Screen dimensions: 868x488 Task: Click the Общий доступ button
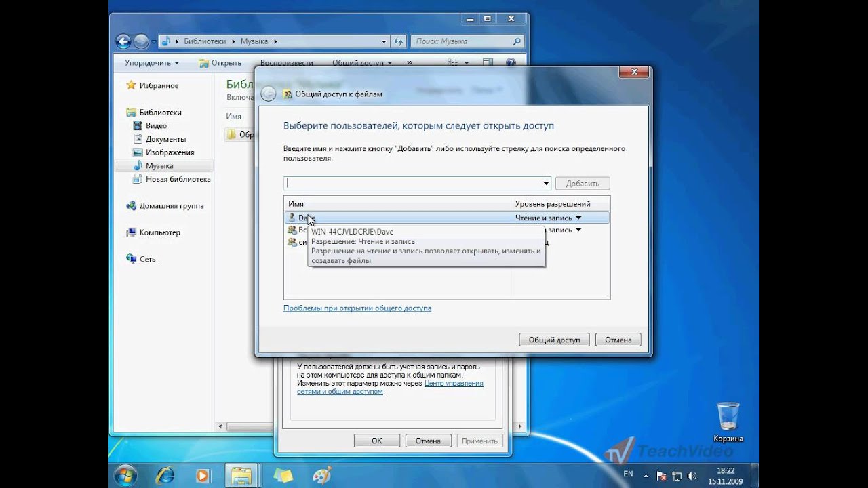[554, 340]
